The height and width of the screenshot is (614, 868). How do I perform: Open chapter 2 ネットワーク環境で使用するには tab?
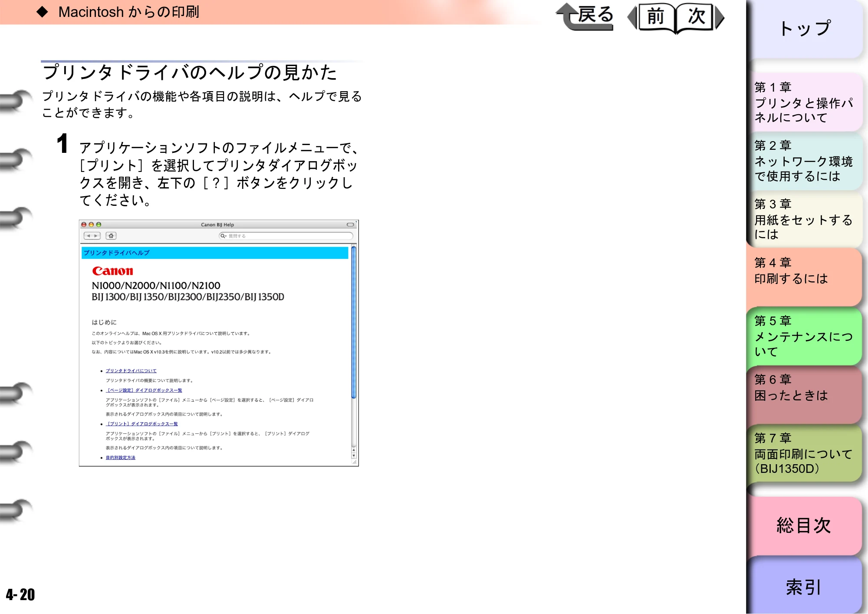[x=805, y=161]
